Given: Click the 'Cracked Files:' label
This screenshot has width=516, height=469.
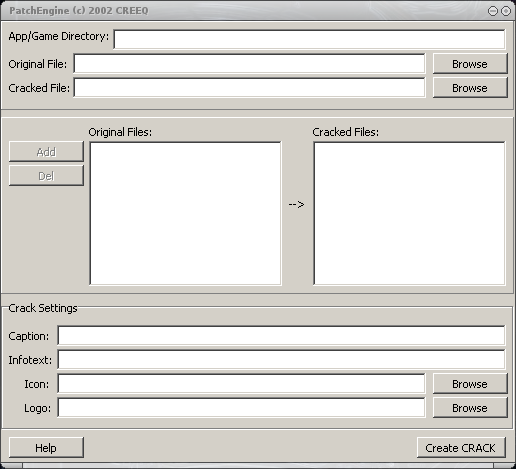Looking at the screenshot, I should 346,132.
